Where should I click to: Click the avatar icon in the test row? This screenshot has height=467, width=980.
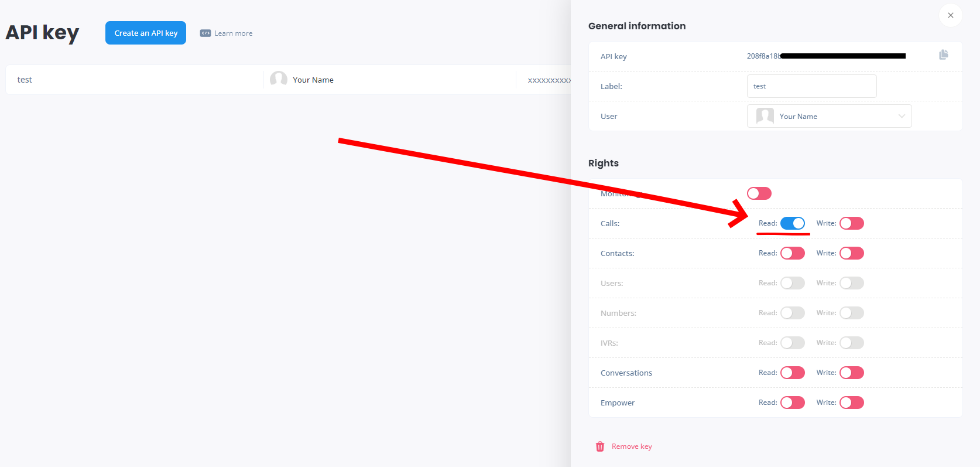click(279, 80)
